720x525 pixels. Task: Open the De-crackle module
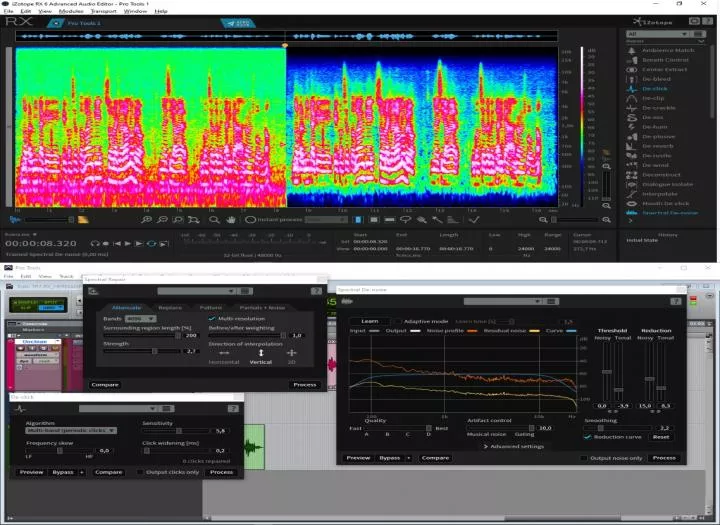click(x=658, y=108)
